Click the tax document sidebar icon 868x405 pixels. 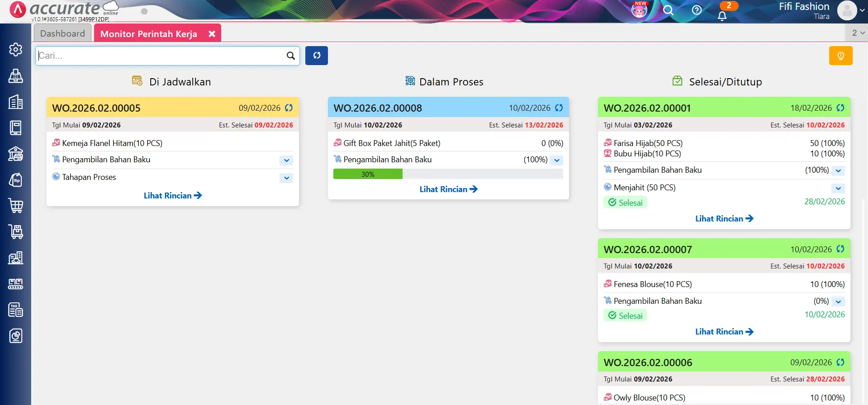(x=15, y=310)
